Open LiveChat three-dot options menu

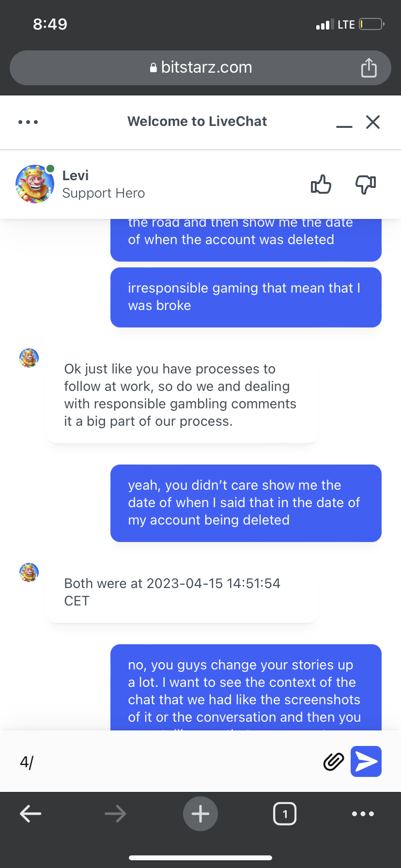[28, 122]
